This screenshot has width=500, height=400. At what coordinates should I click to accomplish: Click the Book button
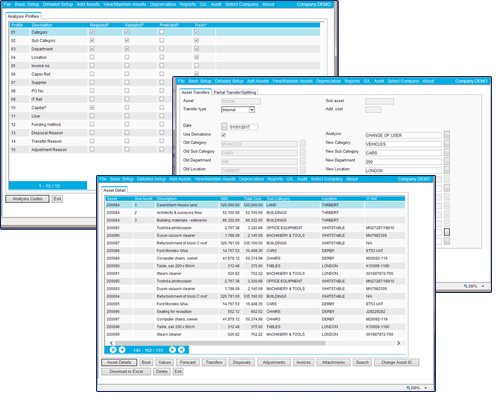click(x=146, y=362)
